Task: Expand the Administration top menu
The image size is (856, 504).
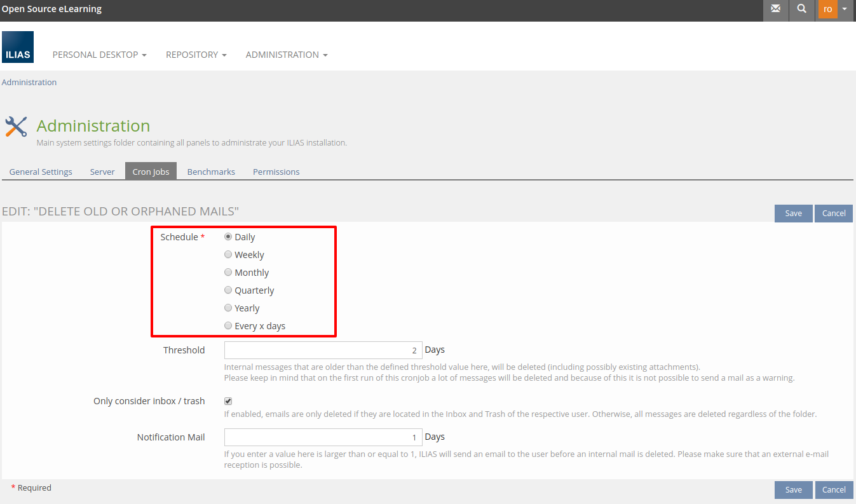Action: click(x=286, y=55)
